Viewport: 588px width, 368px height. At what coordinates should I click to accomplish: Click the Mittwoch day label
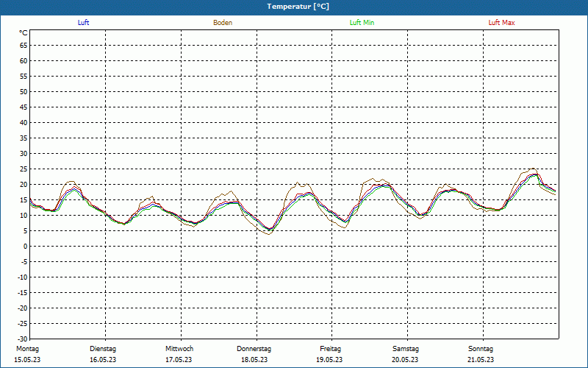[179, 349]
